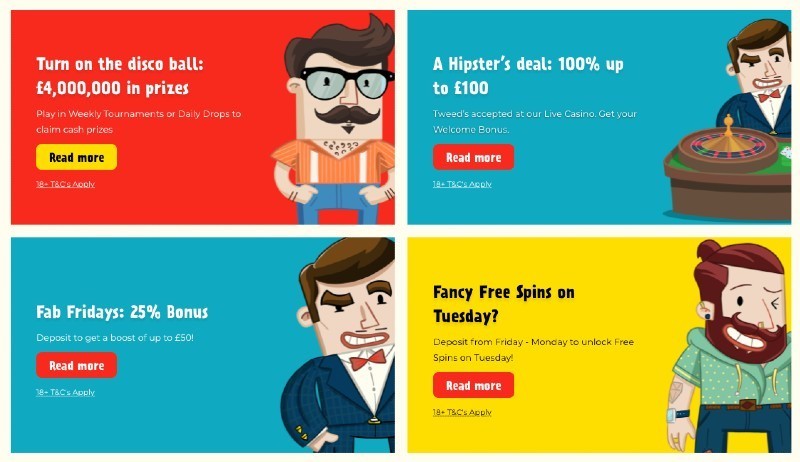Click the Weekly Tournaments or Daily Drops description
This screenshot has width=800, height=462.
pyautogui.click(x=139, y=121)
